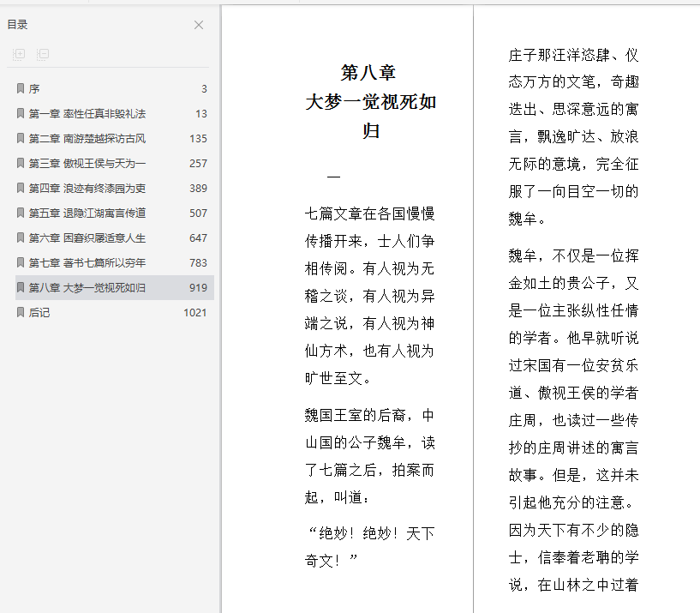Click the quote “绝妙！绝妙！天下奇文！”
Image resolution: width=700 pixels, height=613 pixels.
point(369,547)
